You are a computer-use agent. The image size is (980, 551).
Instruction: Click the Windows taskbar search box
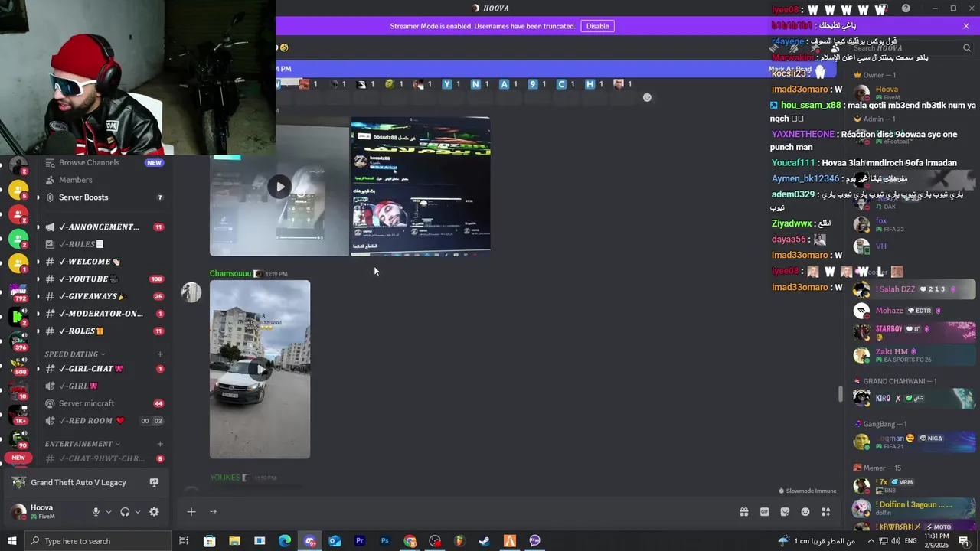[x=97, y=541]
